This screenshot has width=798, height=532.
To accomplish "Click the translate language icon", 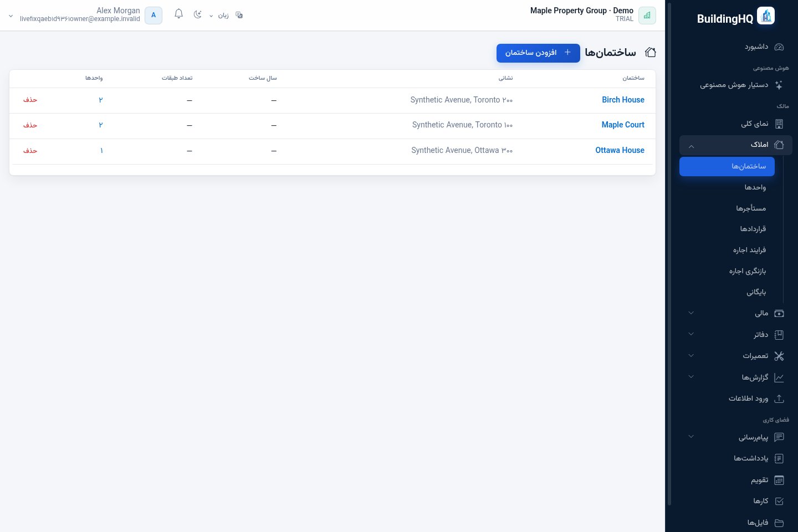I will coord(239,15).
